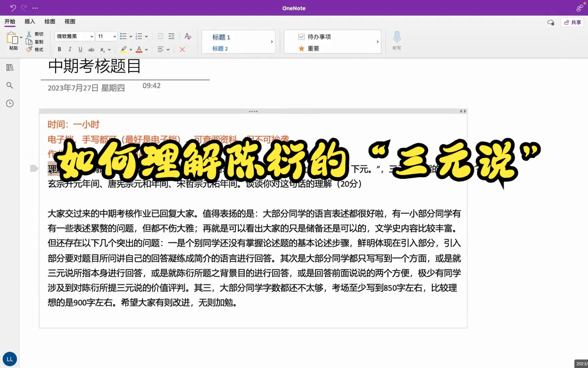The image size is (588, 368).
Task: Apply the 重要 star tag
Action: [x=309, y=49]
